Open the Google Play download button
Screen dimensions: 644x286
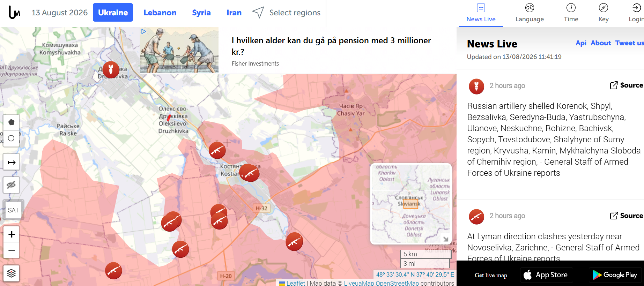pos(616,275)
